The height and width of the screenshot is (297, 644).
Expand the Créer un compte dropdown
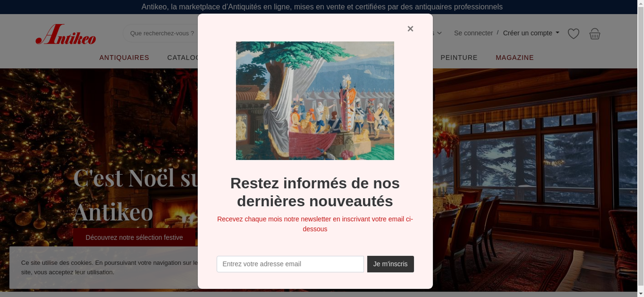coord(531,33)
